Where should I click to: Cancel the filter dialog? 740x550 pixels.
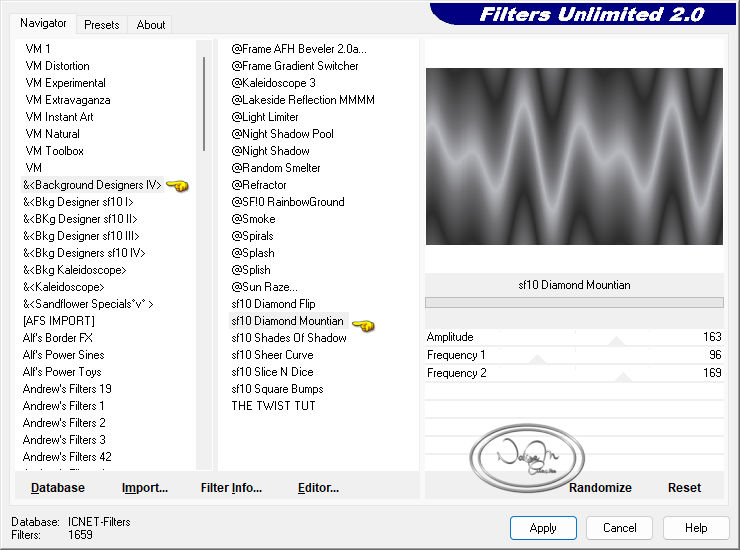(619, 528)
